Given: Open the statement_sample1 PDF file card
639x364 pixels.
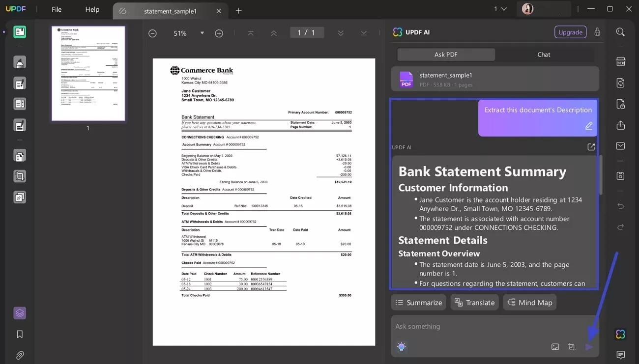Looking at the screenshot, I should pos(495,79).
